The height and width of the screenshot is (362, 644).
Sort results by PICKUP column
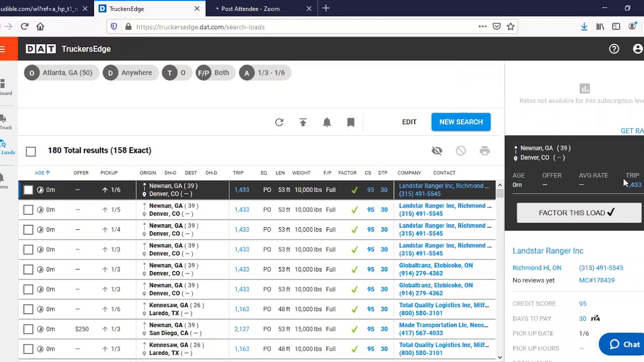109,172
